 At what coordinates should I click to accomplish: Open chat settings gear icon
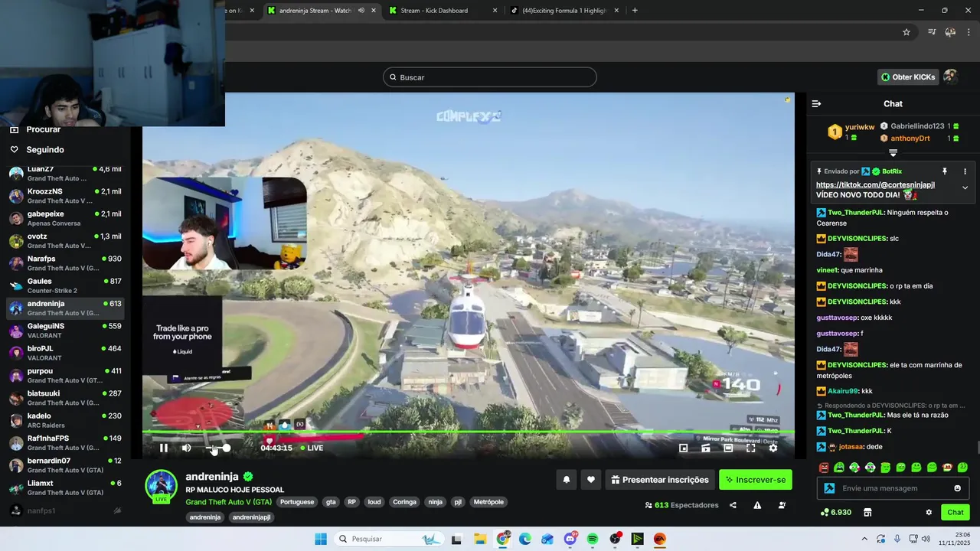929,512
